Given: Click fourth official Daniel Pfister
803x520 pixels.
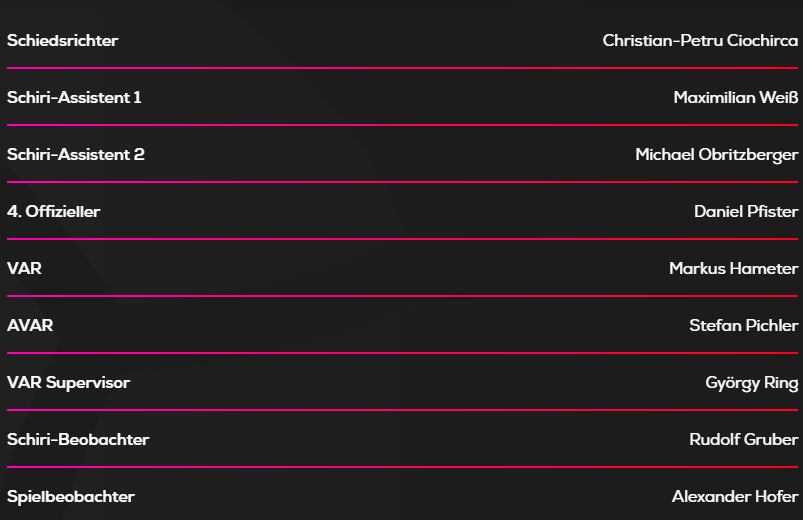Looking at the screenshot, I should 746,212.
